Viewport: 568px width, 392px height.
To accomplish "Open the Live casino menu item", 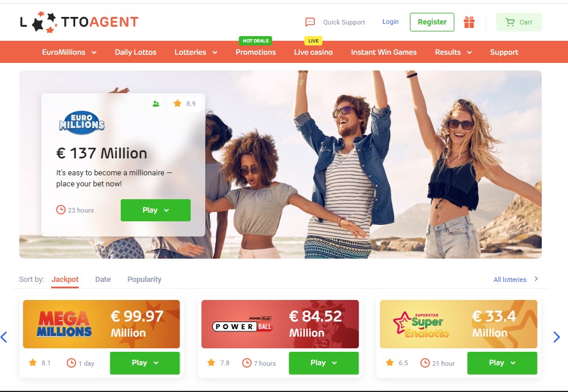I will (313, 52).
